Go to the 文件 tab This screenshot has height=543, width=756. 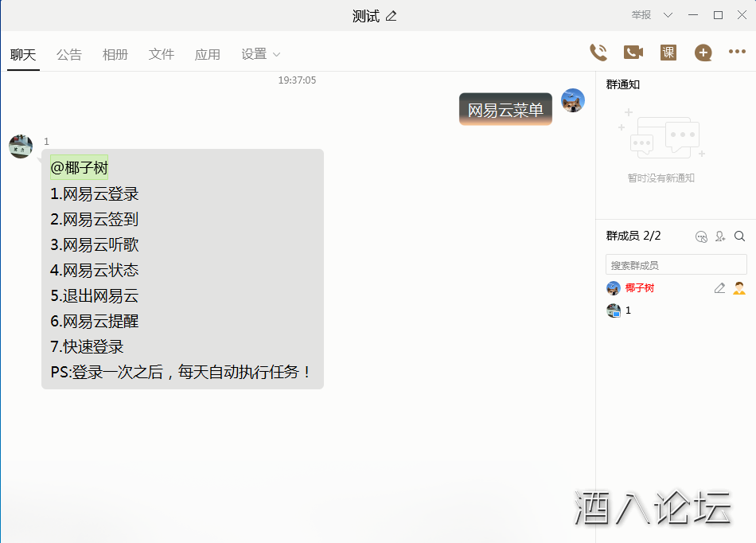tap(162, 54)
